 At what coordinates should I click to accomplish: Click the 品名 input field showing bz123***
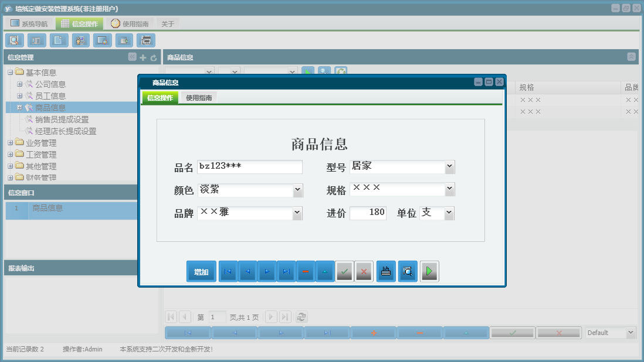click(249, 167)
